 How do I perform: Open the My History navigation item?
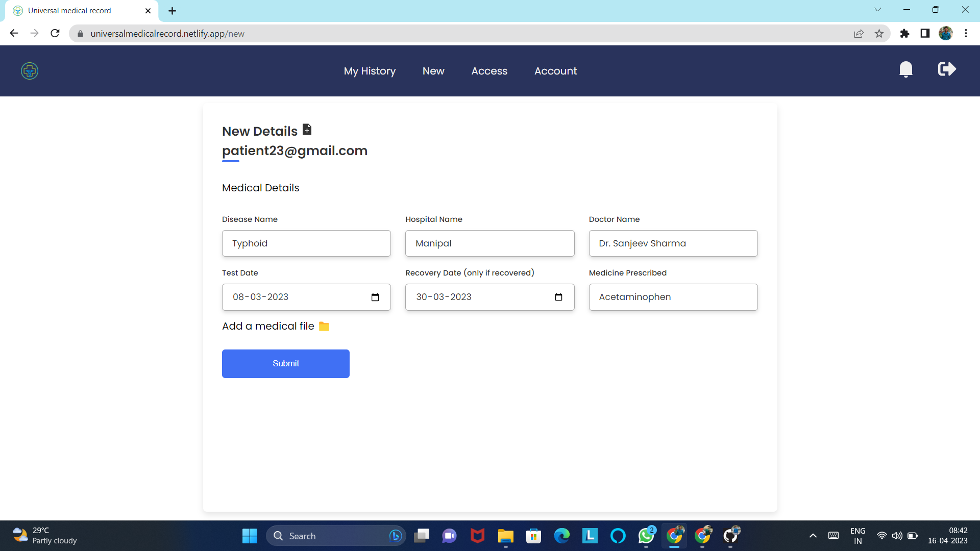(x=370, y=71)
